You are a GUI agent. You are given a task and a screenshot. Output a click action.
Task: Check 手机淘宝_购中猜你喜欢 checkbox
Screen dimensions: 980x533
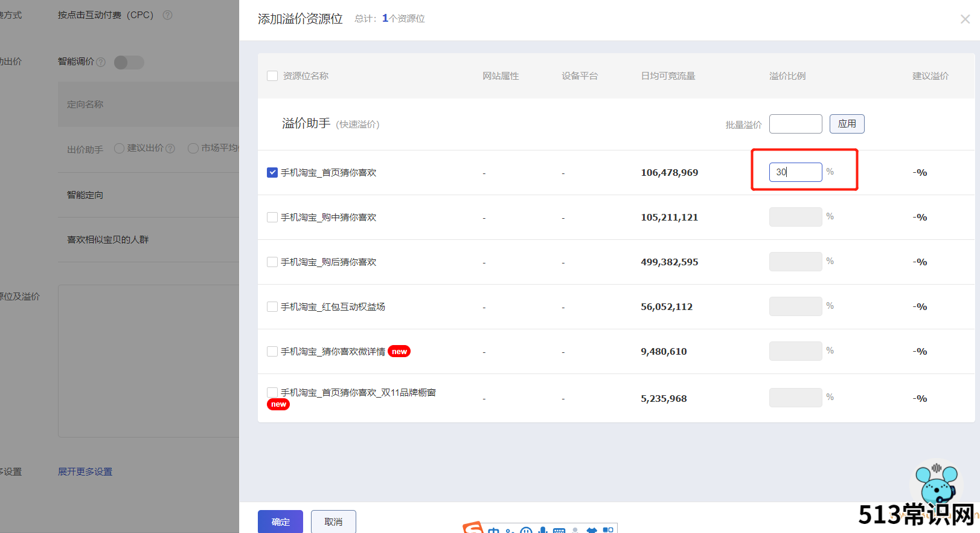[272, 218]
